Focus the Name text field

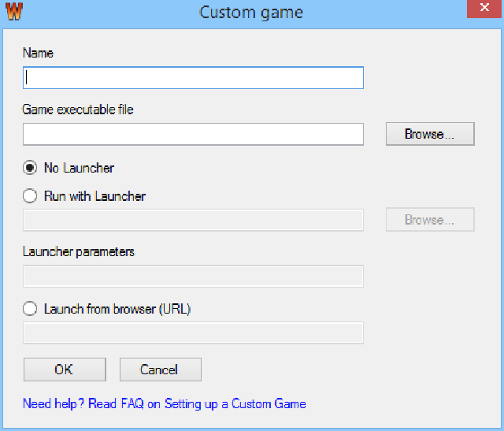pyautogui.click(x=193, y=78)
